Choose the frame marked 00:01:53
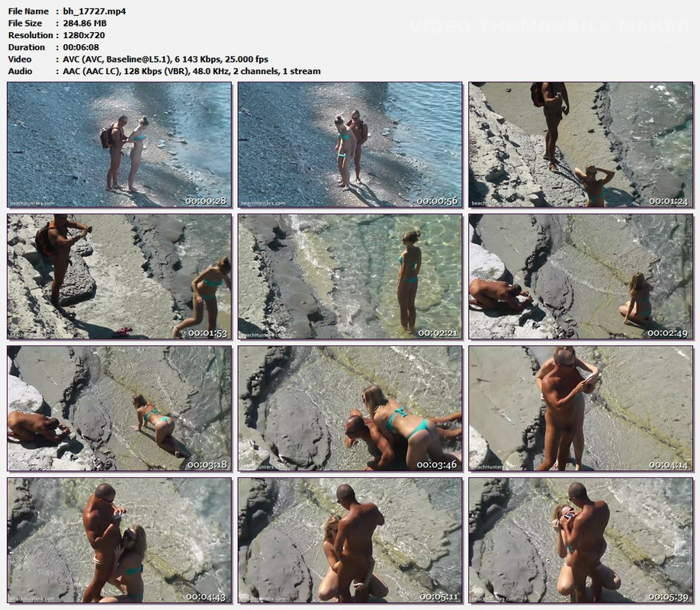Image resolution: width=700 pixels, height=610 pixels. pyautogui.click(x=119, y=277)
